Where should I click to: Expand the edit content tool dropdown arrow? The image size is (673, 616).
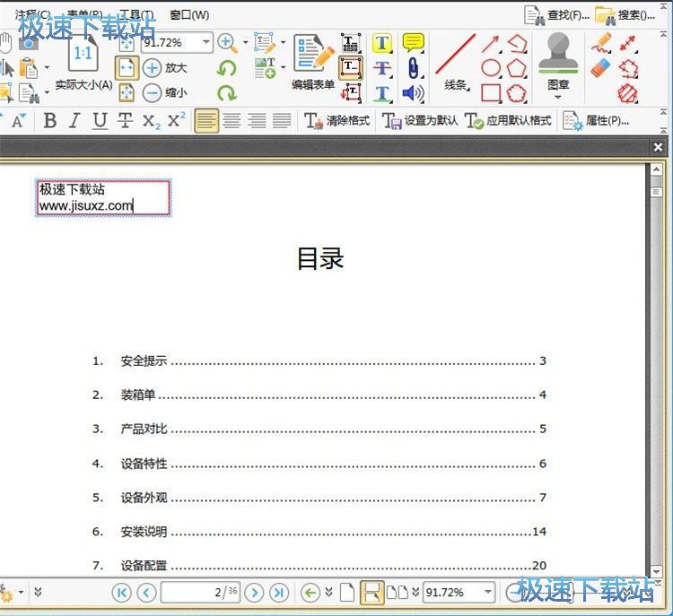(284, 42)
